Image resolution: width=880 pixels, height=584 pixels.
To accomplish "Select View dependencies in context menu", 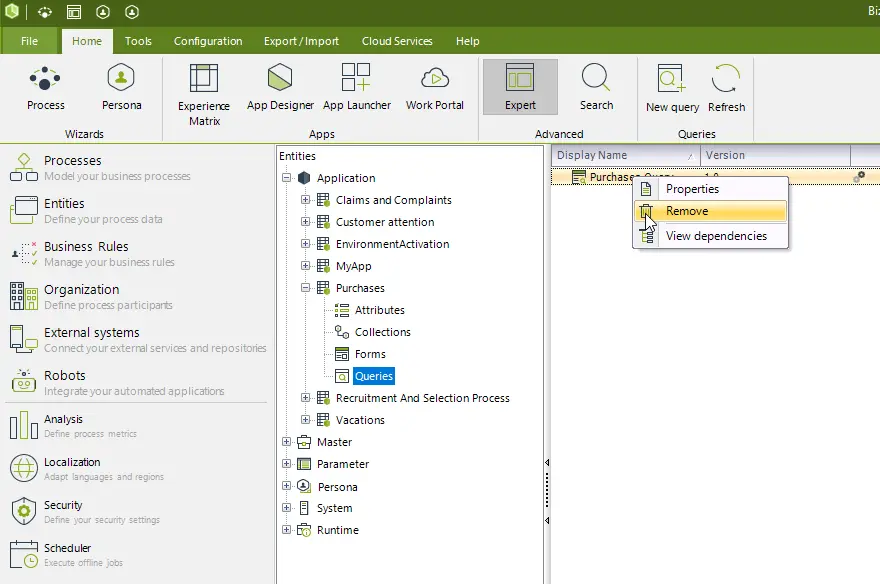I will coord(711,236).
